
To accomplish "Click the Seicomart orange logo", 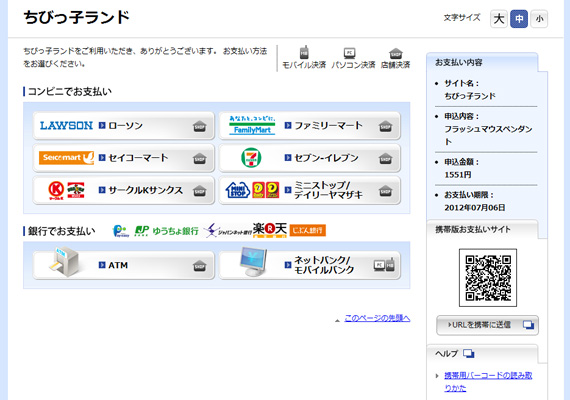I will pos(66,157).
